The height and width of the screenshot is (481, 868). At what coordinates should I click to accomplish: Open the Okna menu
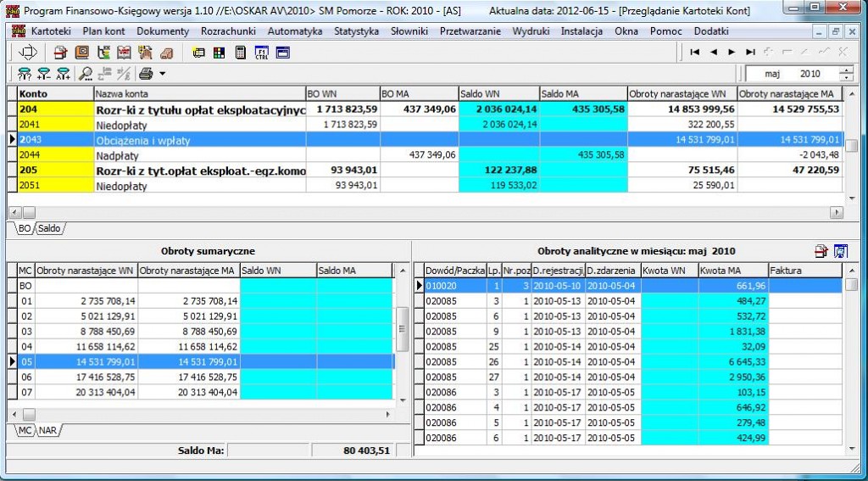[626, 31]
